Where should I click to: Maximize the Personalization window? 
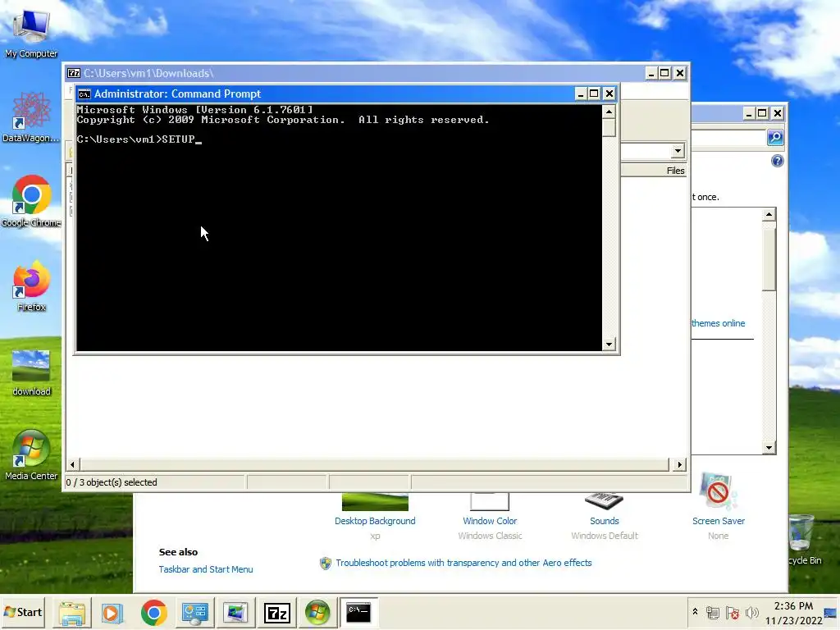click(762, 113)
